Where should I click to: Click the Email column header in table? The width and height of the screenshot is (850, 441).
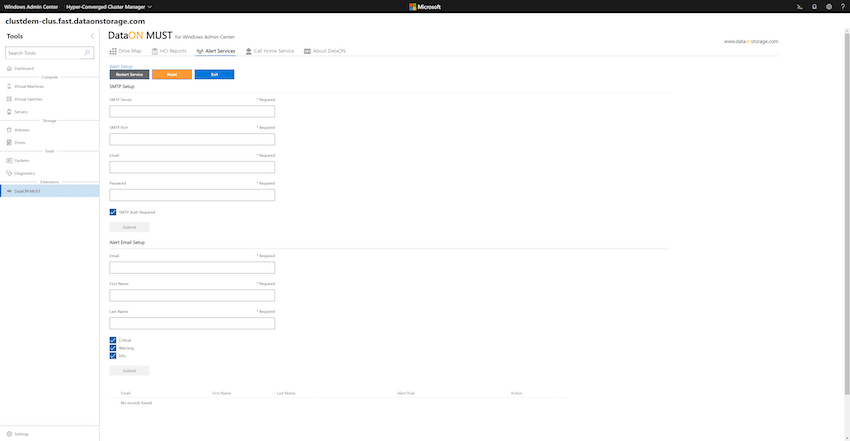click(x=125, y=393)
